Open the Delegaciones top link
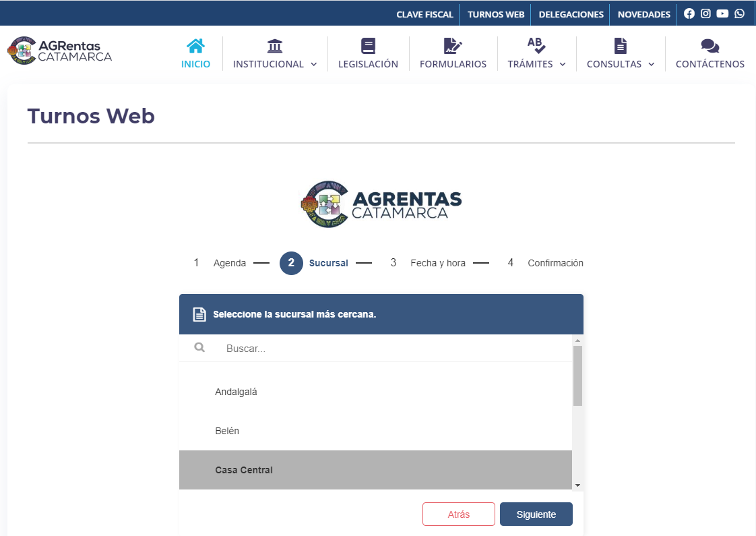756x536 pixels. pyautogui.click(x=571, y=14)
